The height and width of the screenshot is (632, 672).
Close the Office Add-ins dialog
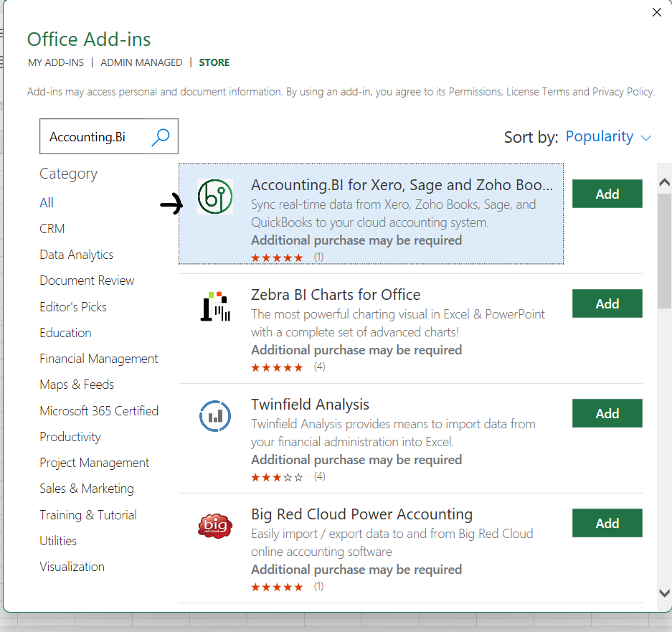(x=656, y=12)
